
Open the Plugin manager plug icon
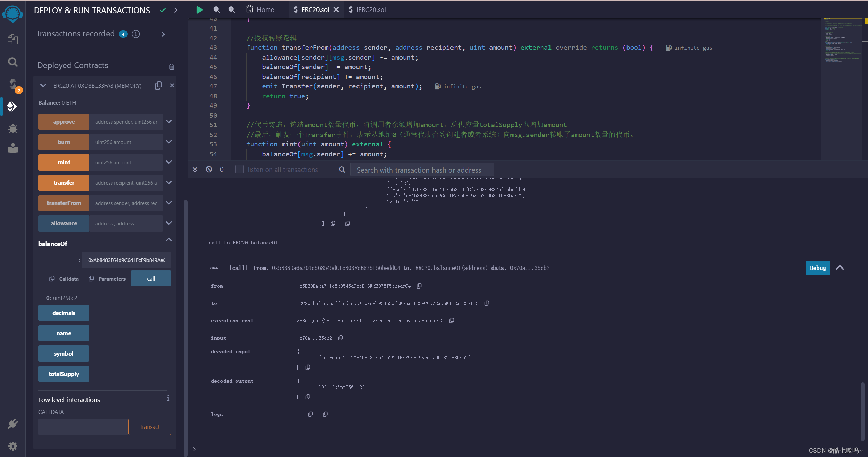coord(13,424)
